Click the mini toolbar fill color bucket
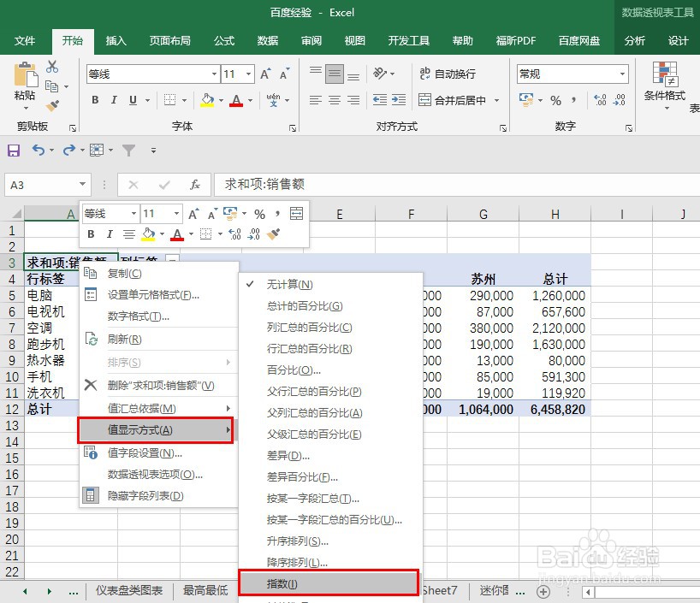This screenshot has width=700, height=603. pos(148,234)
